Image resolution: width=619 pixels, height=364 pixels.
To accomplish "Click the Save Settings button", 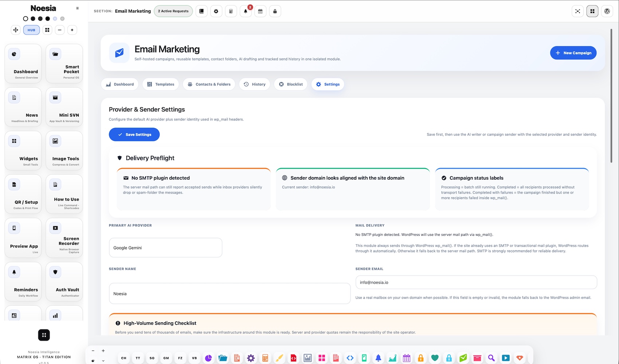I will coord(134,134).
